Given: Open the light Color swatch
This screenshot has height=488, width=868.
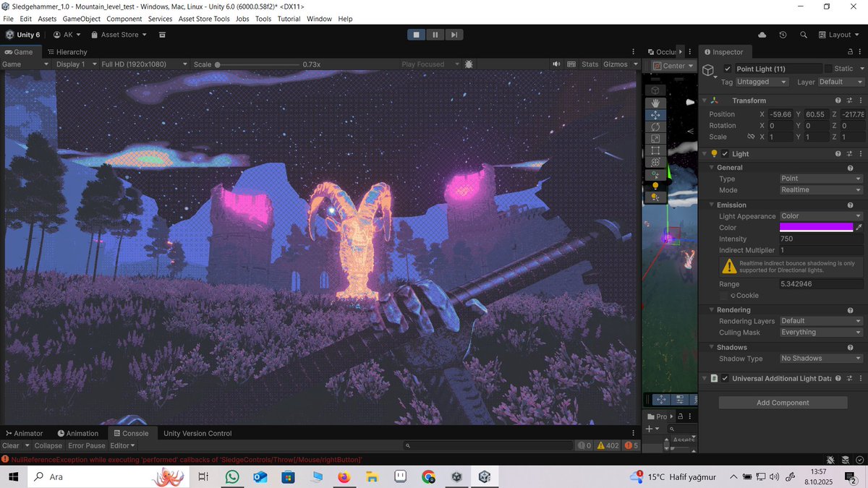Looking at the screenshot, I should click(817, 227).
